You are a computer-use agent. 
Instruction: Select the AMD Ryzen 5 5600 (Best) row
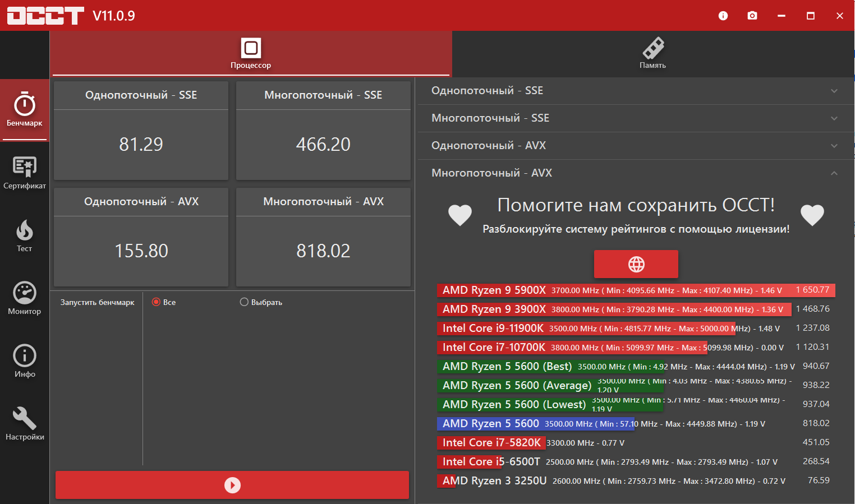tap(636, 367)
